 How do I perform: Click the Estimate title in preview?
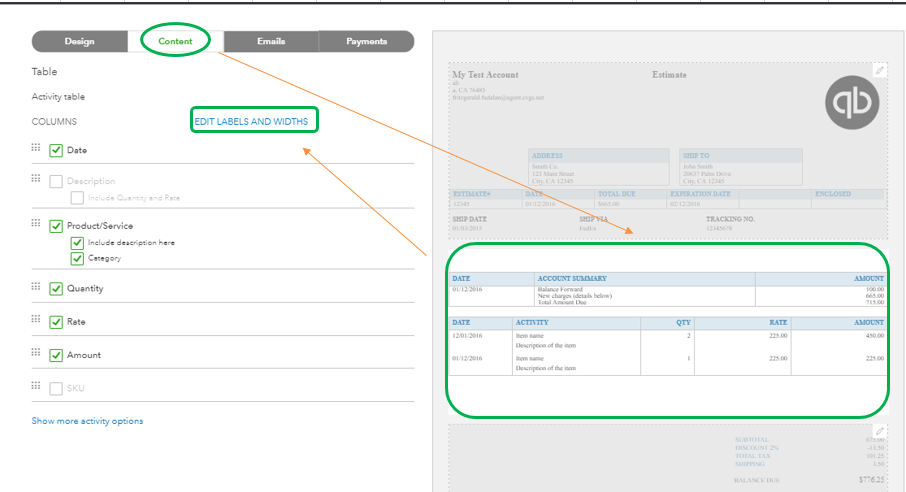point(669,75)
